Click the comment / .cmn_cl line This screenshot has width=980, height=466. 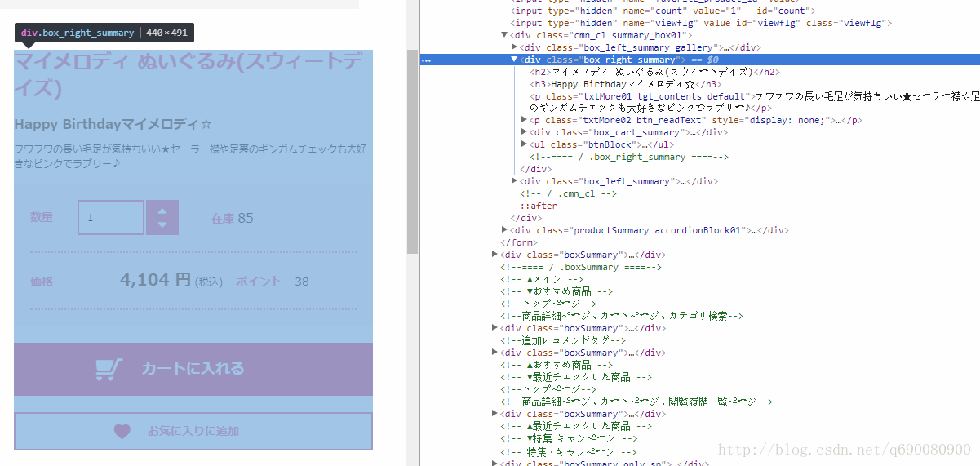point(568,193)
